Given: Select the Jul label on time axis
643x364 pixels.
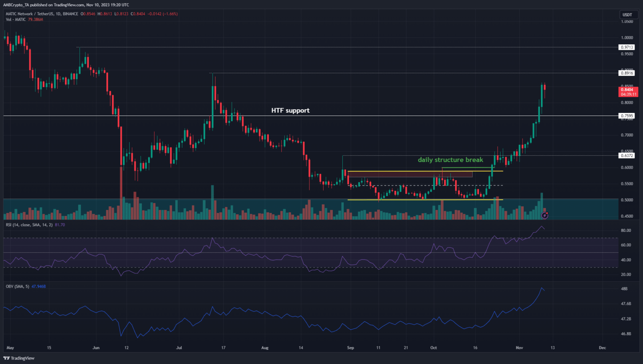Looking at the screenshot, I should [179, 348].
